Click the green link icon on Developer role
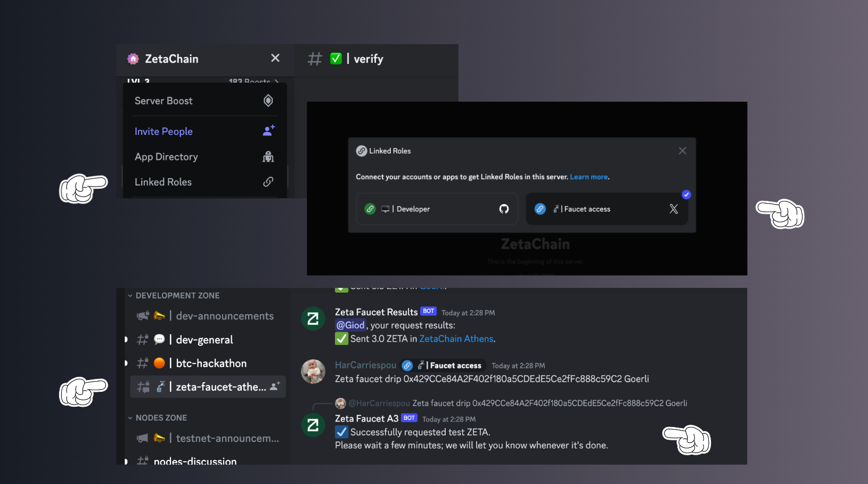 click(x=370, y=209)
